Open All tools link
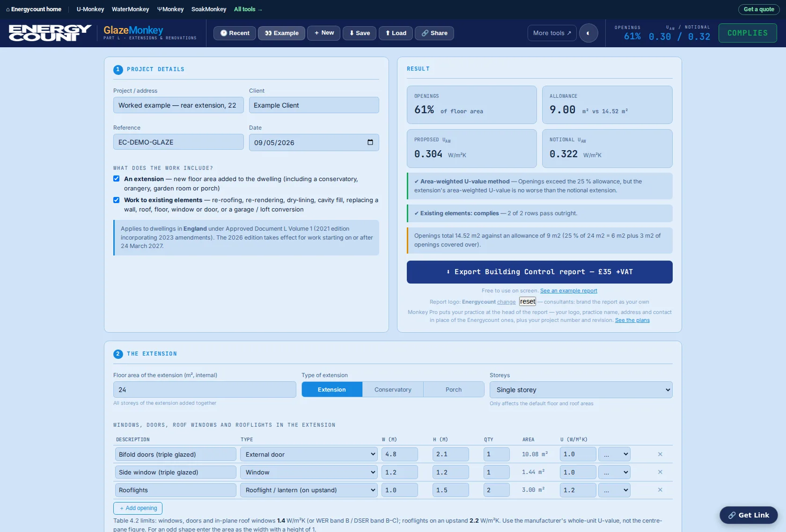The height and width of the screenshot is (532, 786). pos(248,9)
